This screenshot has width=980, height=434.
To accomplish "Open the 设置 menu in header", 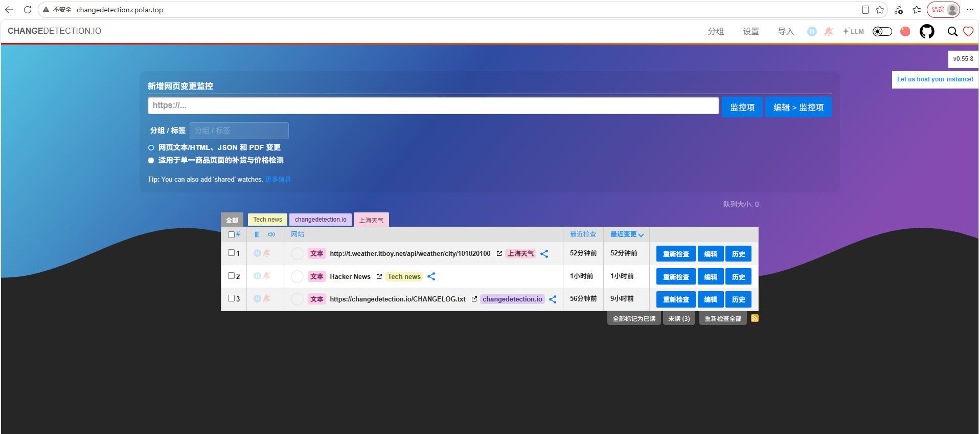I will [750, 31].
